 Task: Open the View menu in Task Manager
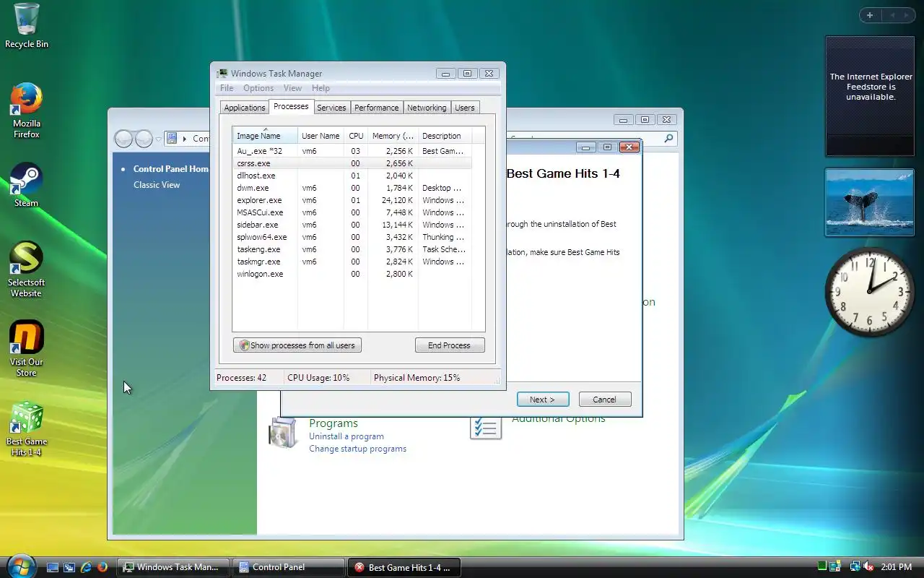click(292, 88)
